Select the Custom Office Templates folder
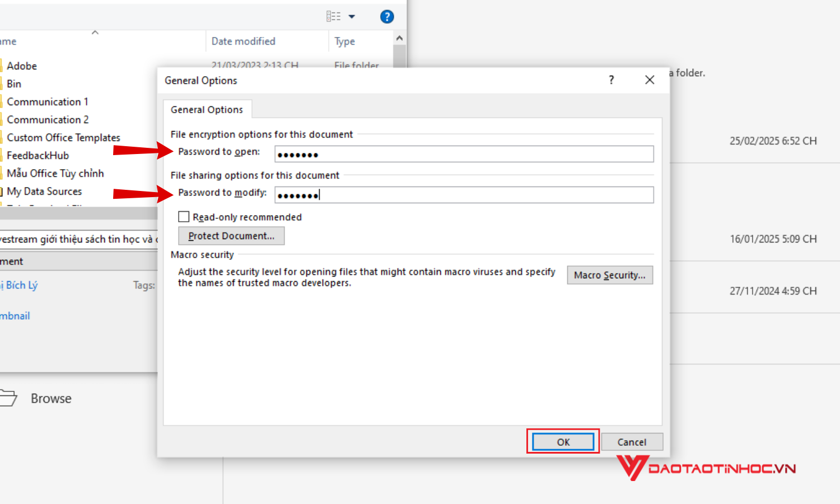 click(x=63, y=138)
